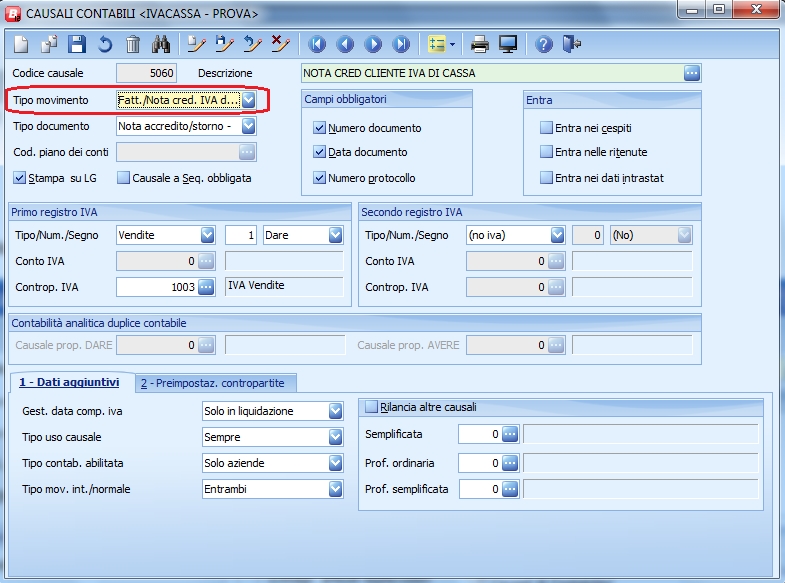The image size is (785, 583).
Task: Click the printer icon
Action: 480,44
